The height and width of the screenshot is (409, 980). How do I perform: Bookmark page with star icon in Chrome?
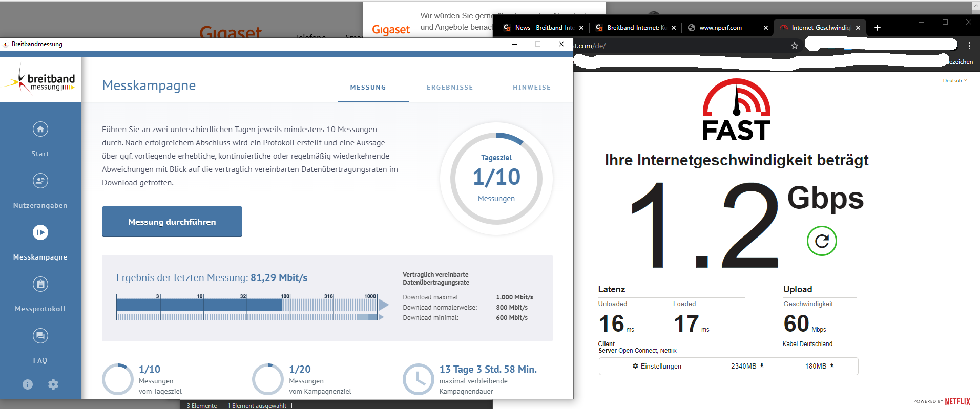pos(795,46)
